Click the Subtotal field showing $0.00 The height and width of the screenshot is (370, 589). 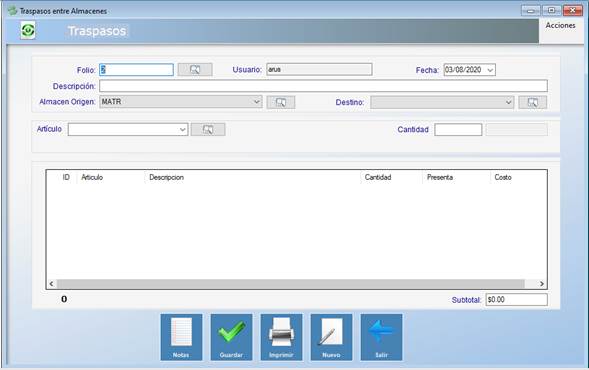tap(517, 299)
